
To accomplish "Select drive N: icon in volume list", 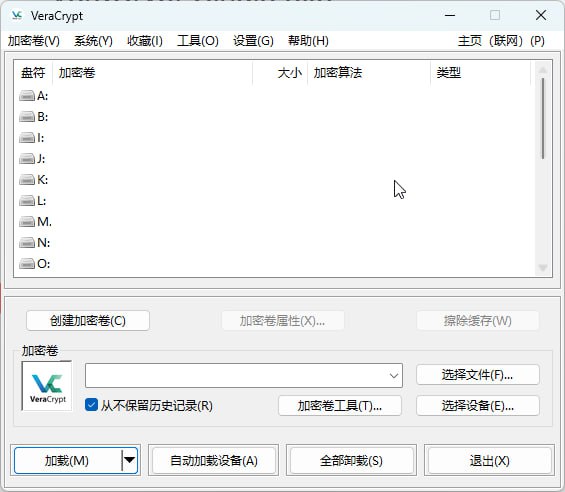I will tap(27, 243).
